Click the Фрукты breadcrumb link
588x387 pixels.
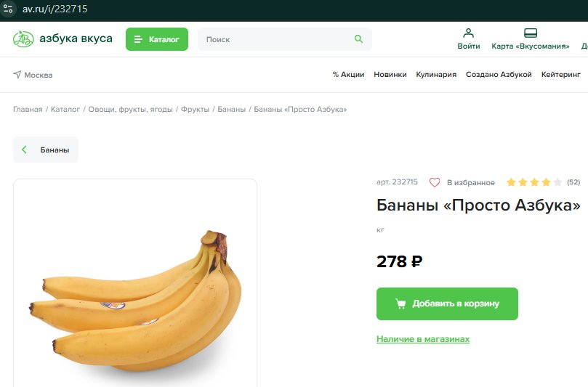pos(195,110)
